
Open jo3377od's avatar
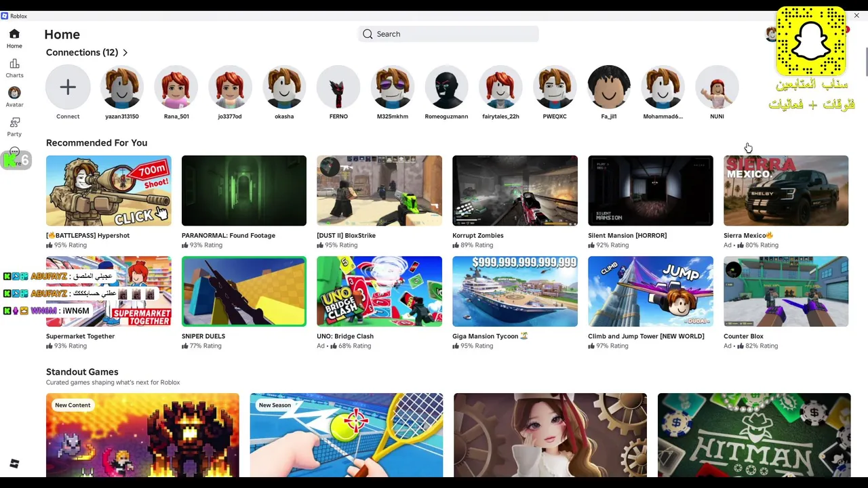[x=230, y=87]
